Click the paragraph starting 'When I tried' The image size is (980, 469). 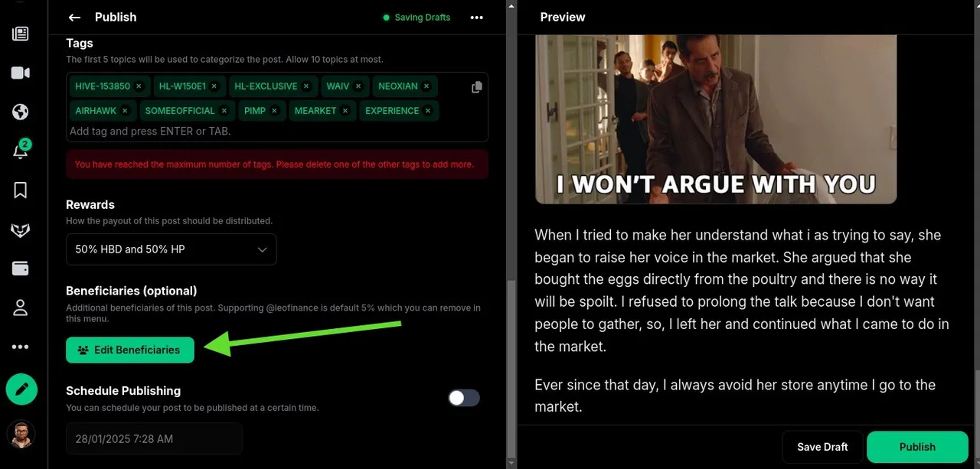(x=742, y=291)
